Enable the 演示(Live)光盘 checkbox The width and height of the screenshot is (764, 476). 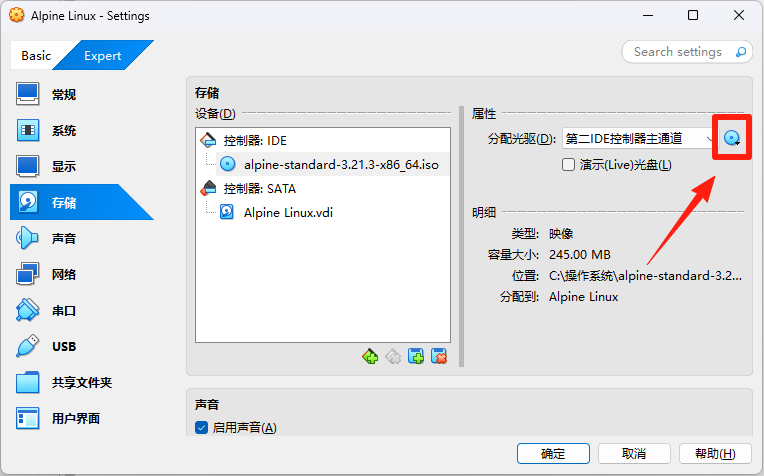[x=568, y=165]
